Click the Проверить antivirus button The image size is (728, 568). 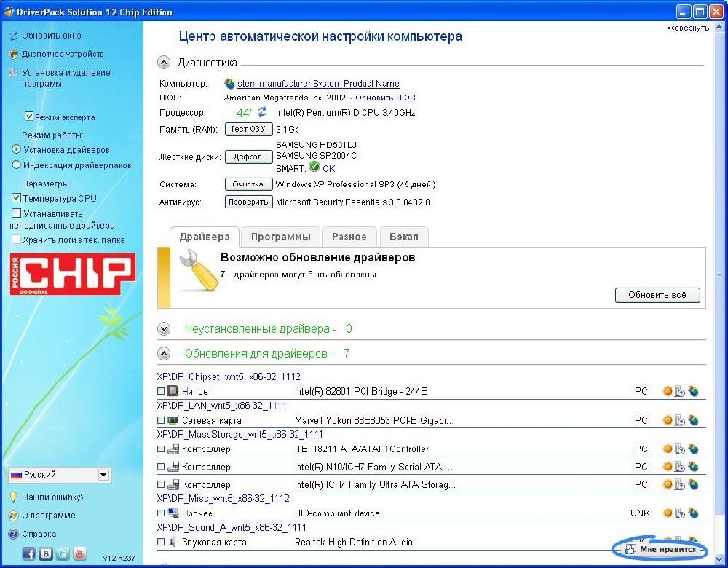click(x=248, y=202)
